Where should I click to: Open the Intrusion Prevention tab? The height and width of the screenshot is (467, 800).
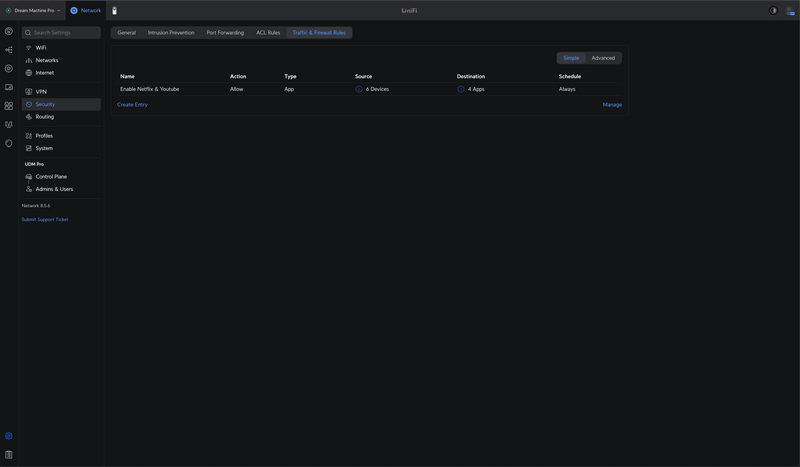171,33
